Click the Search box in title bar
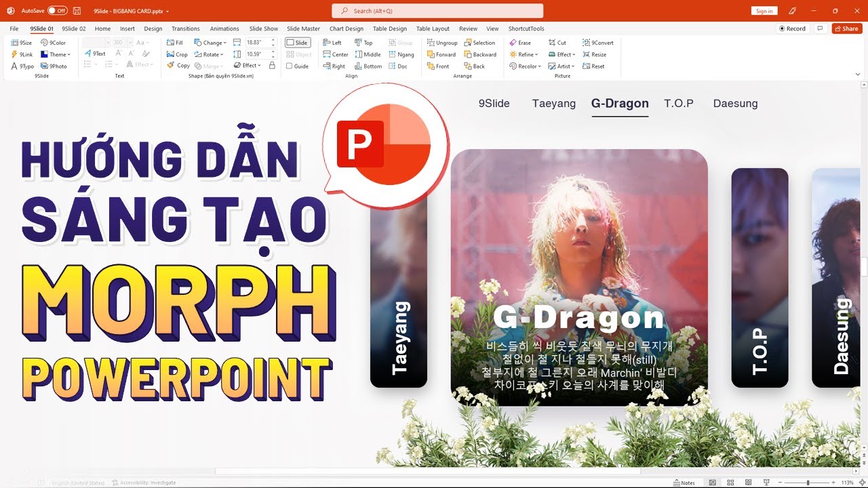The image size is (868, 488). pos(437,11)
